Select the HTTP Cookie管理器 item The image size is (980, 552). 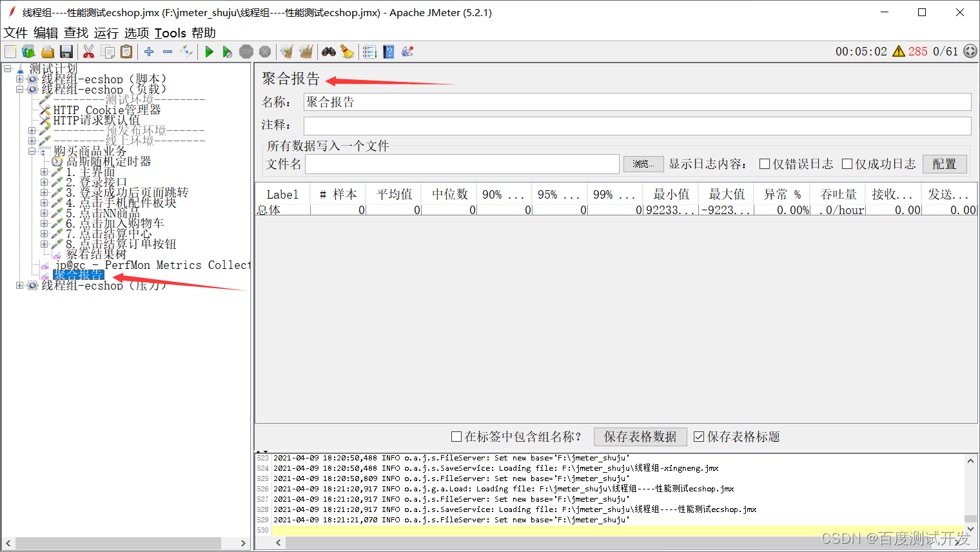click(107, 110)
